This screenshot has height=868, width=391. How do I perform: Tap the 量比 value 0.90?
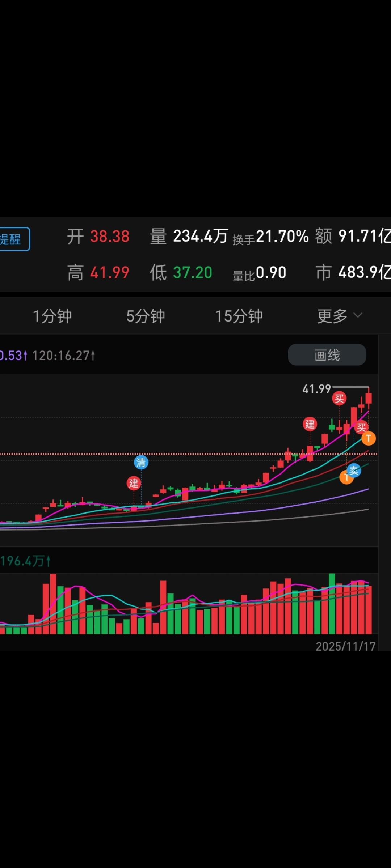click(271, 272)
